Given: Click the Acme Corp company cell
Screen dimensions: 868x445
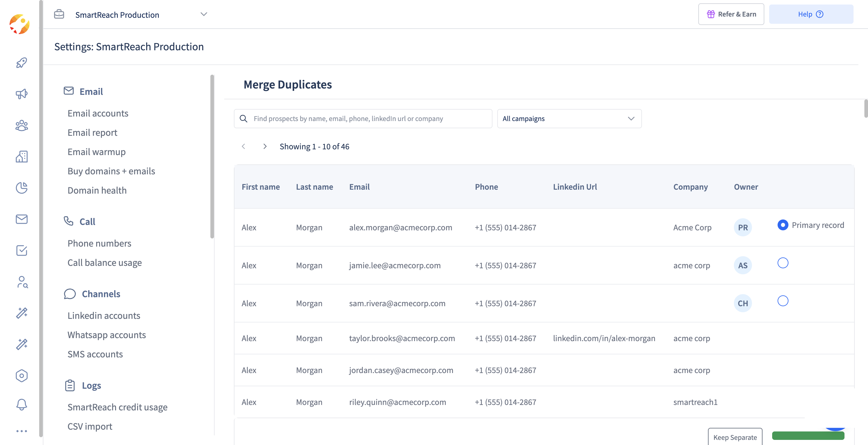Looking at the screenshot, I should [x=692, y=228].
